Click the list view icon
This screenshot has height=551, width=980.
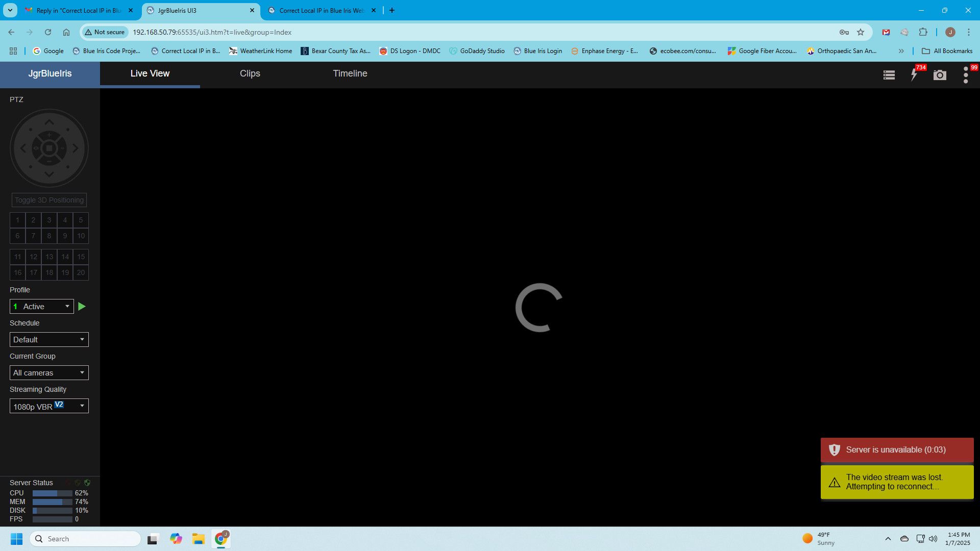click(x=889, y=74)
